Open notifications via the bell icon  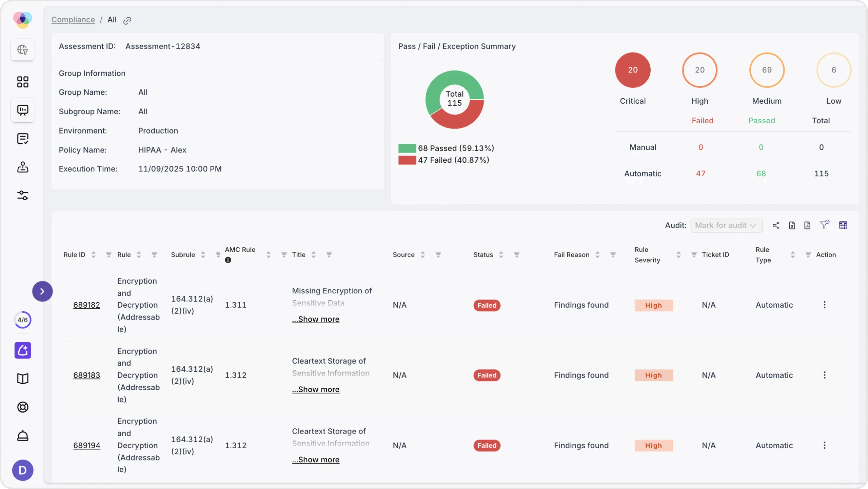tap(23, 435)
